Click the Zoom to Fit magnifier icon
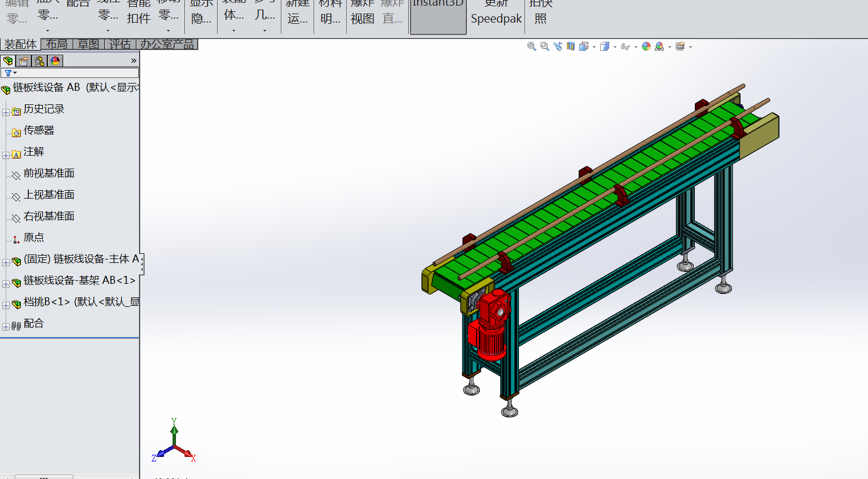The height and width of the screenshot is (479, 868). pos(531,46)
